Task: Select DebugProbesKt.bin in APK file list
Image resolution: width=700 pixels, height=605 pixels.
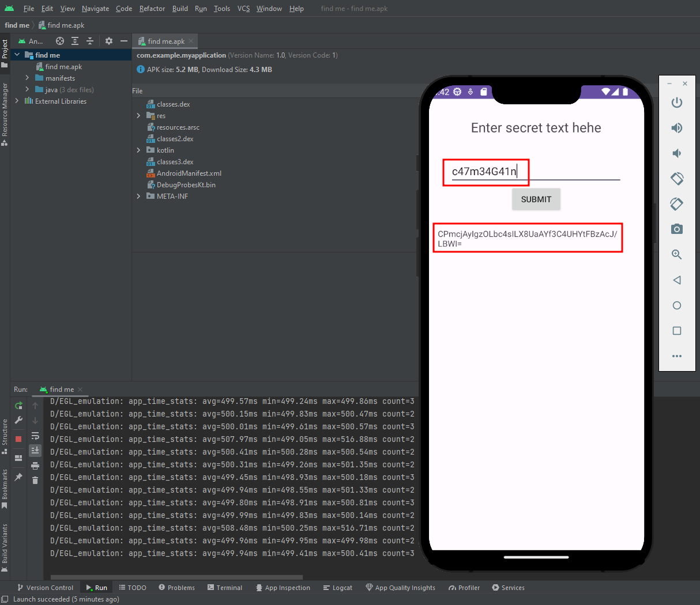Action: 180,185
